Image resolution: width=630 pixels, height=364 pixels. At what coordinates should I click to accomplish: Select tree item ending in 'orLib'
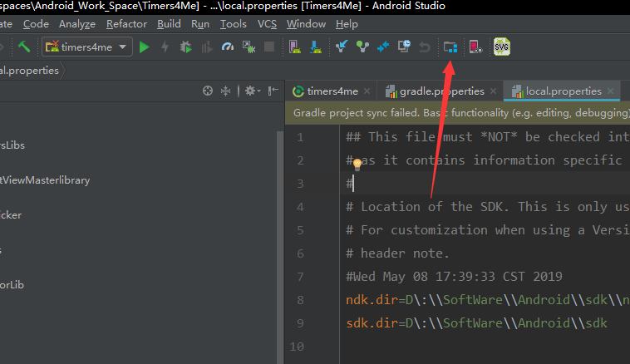[12, 285]
